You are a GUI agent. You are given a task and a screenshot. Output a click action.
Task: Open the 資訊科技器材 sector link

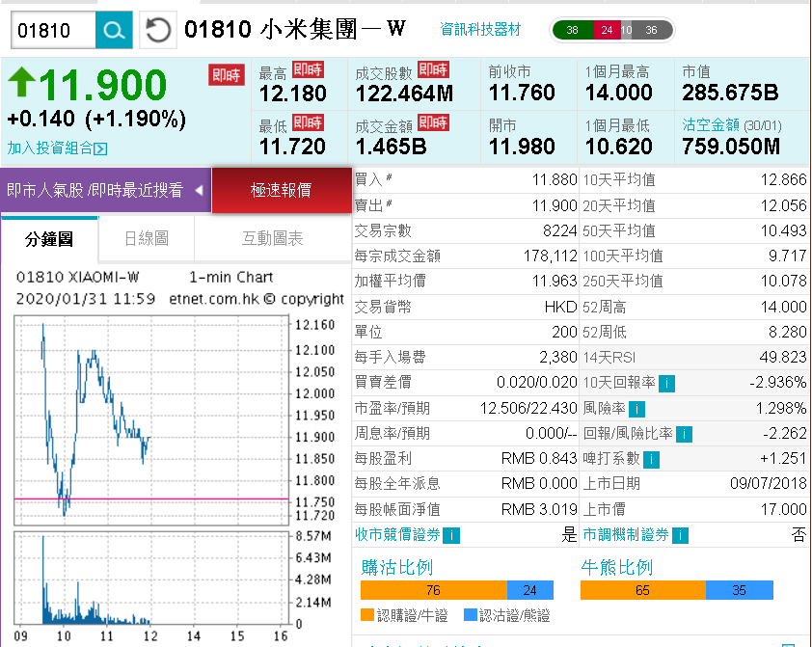pos(480,30)
